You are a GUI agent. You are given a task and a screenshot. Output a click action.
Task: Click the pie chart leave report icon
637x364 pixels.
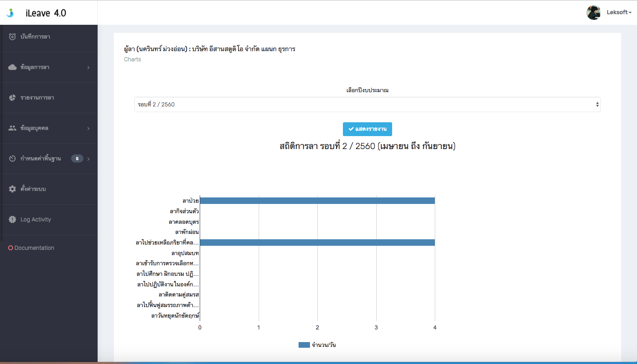(x=12, y=97)
